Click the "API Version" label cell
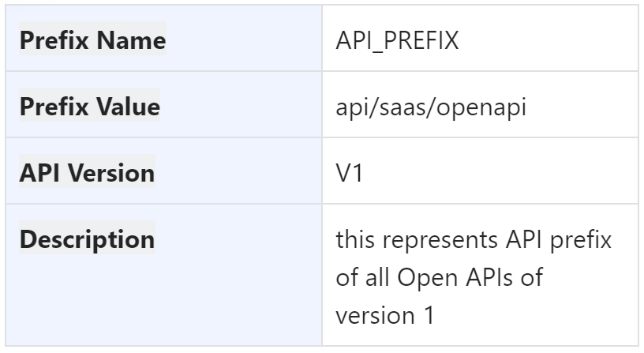This screenshot has height=353, width=644. point(87,172)
